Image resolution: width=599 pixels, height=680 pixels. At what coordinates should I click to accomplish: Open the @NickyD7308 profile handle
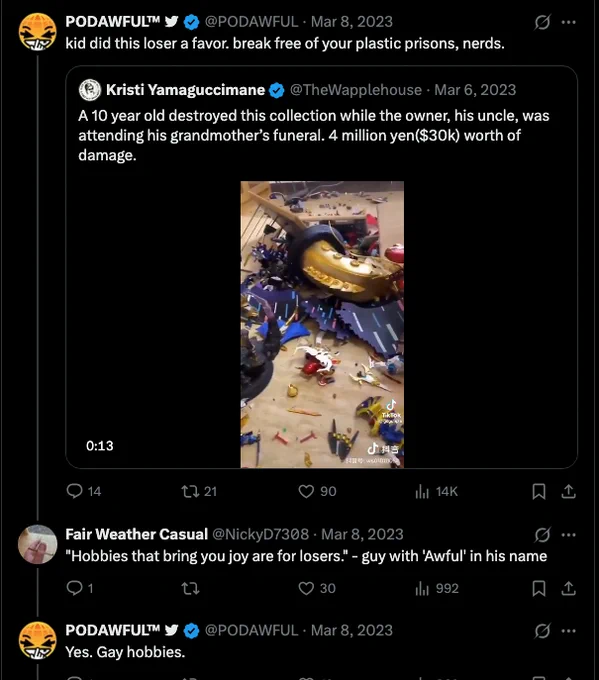tap(260, 534)
